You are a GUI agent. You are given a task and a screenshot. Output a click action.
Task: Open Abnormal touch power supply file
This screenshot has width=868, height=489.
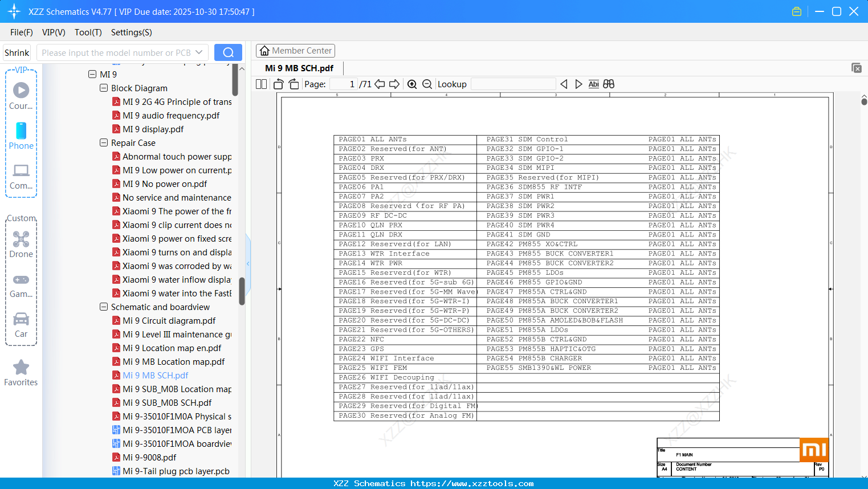[x=172, y=157]
